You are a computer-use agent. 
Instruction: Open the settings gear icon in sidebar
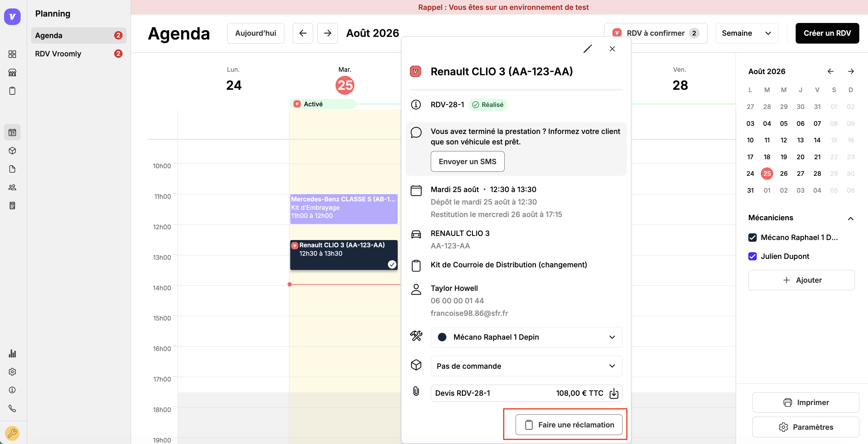[12, 372]
